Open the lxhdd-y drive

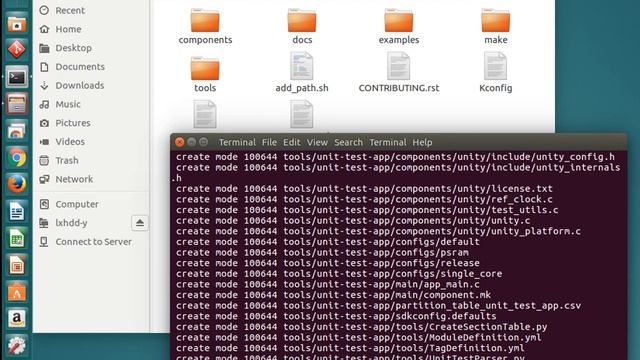click(71, 223)
